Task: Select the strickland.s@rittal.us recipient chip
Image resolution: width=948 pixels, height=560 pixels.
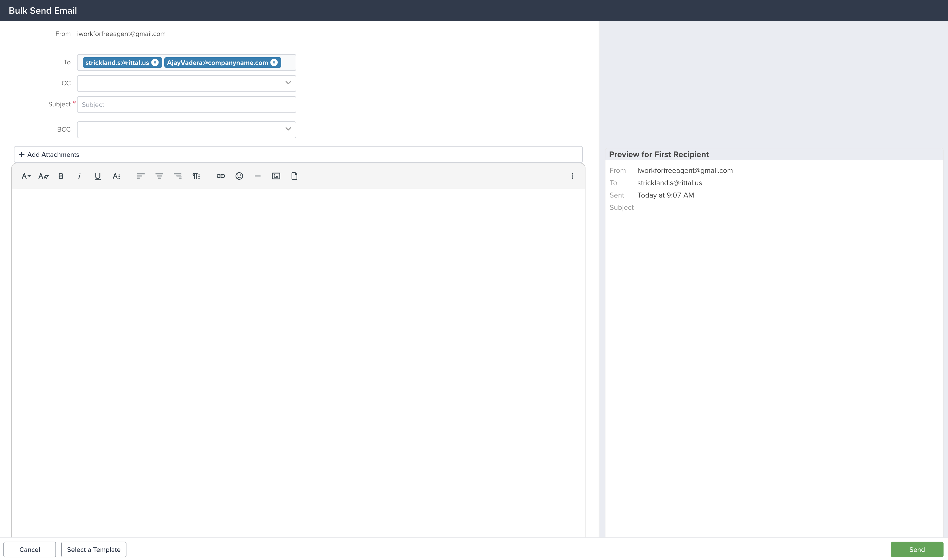Action: click(117, 63)
